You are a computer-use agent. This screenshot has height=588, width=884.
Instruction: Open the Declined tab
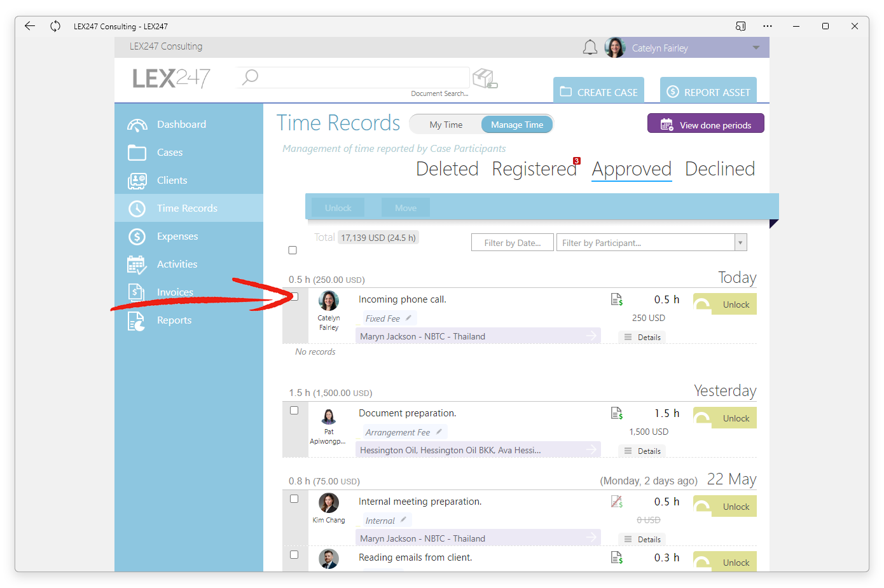pyautogui.click(x=720, y=169)
